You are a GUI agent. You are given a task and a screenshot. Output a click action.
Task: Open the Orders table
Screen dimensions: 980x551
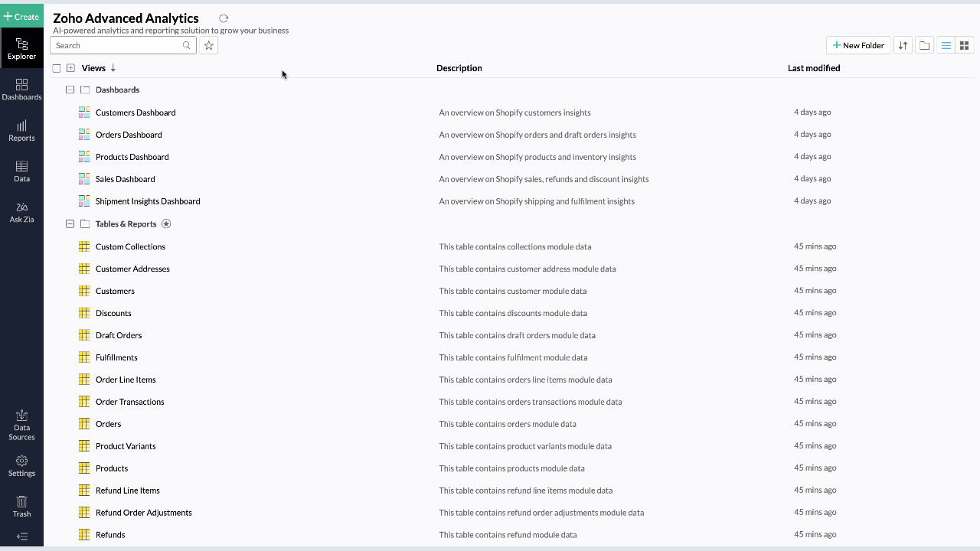point(109,424)
